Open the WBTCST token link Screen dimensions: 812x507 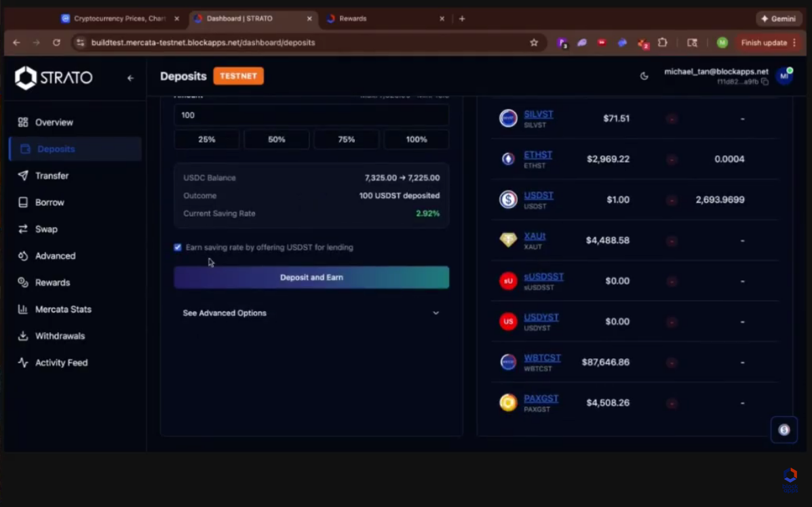tap(542, 358)
